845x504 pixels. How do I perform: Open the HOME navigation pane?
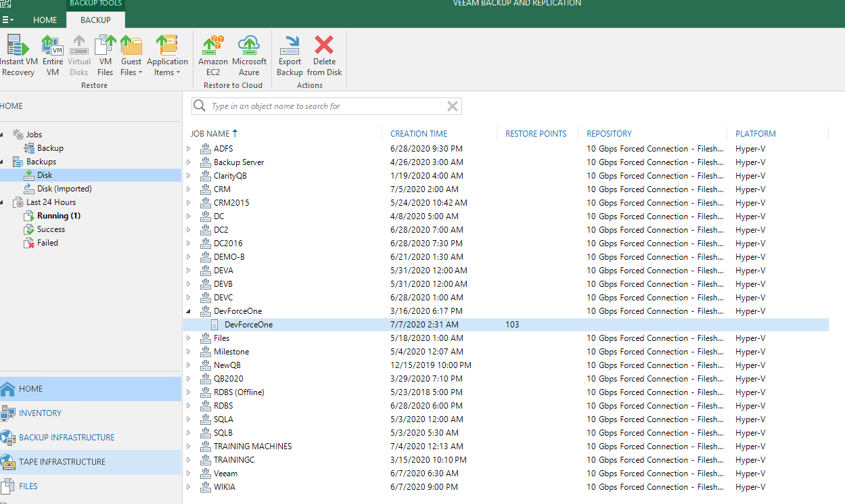click(x=91, y=389)
